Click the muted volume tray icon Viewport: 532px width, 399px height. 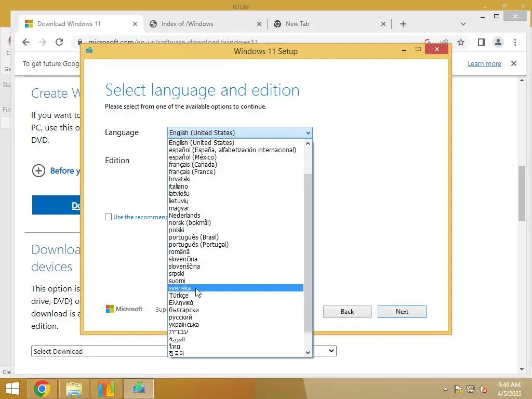click(483, 389)
